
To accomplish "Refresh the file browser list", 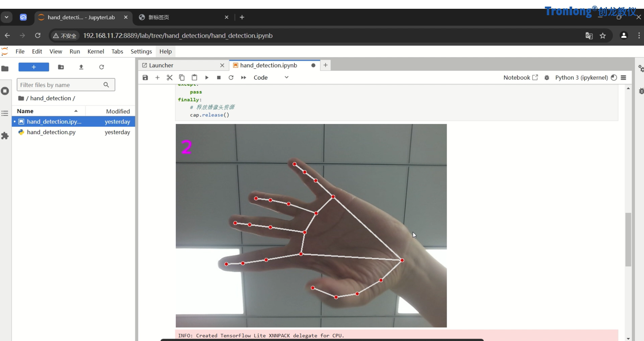I will [x=102, y=67].
